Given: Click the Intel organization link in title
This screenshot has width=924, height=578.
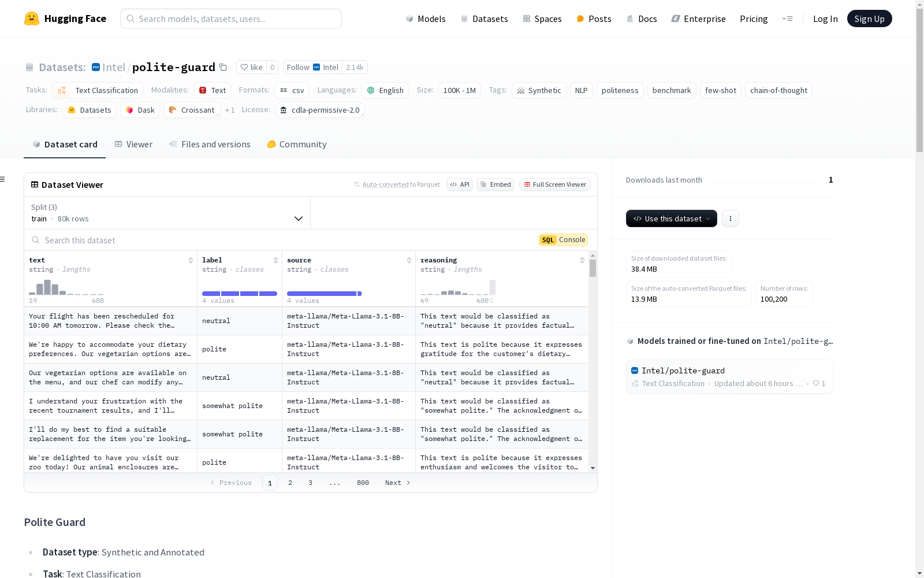Looking at the screenshot, I should click(114, 67).
